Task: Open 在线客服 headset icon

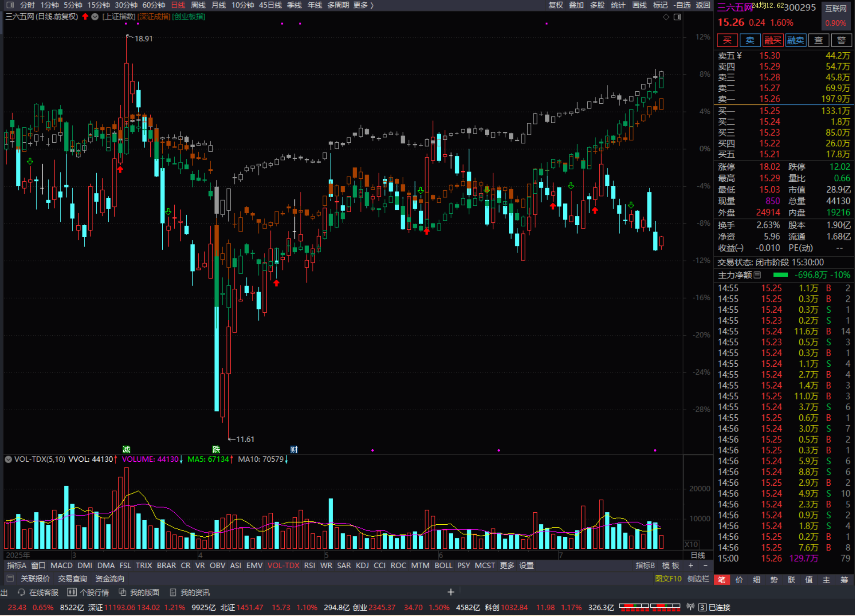Action: (x=22, y=592)
